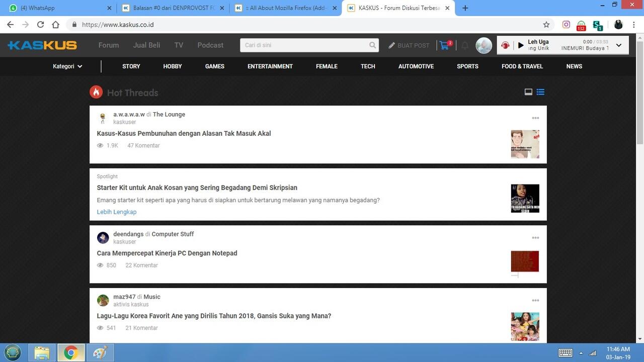Click the BUAT POST button
Screen dimensions: 644x362
pos(409,45)
